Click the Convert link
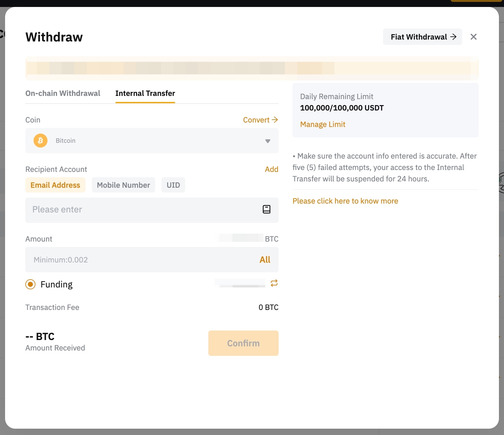 click(x=260, y=120)
